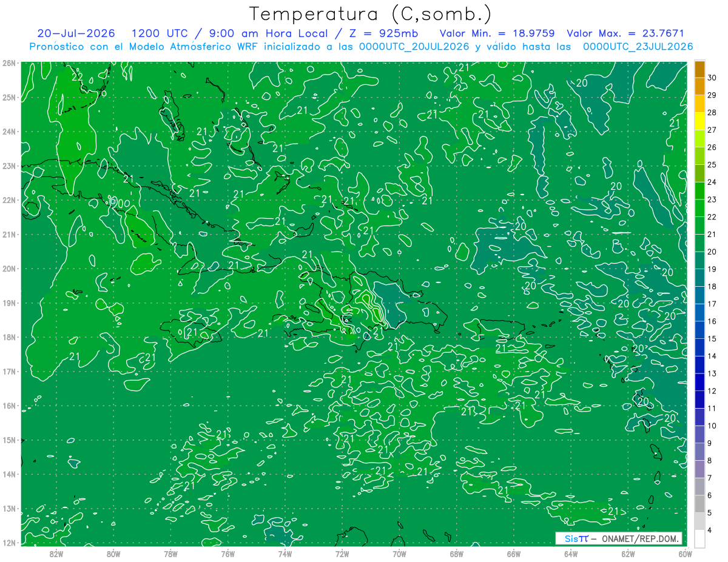Click the '22N' latitude axis label
This screenshot has height=562, width=728.
(9, 200)
